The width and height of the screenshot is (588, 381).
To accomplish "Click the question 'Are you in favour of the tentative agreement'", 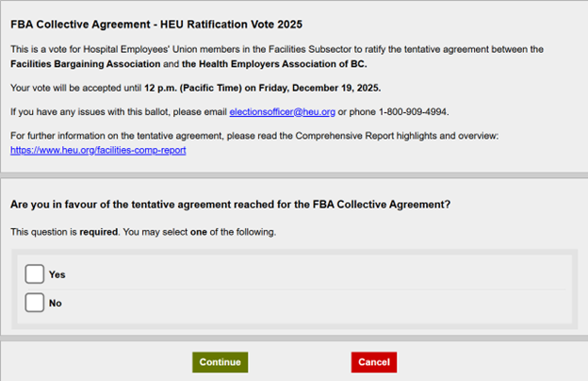I will click(230, 205).
